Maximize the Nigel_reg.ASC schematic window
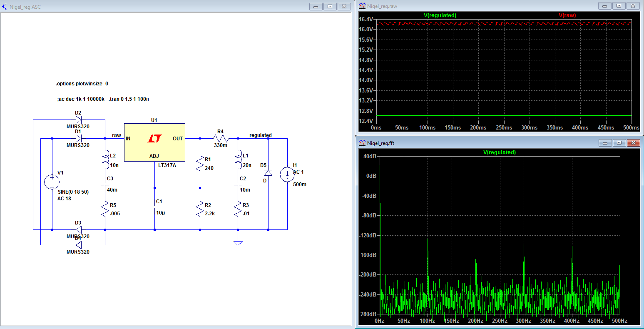644x329 pixels. 330,7
